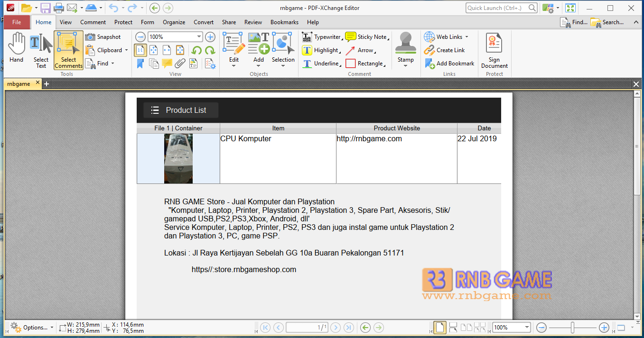
Task: Toggle Two Pages Continuous layout in status bar
Action: 480,328
